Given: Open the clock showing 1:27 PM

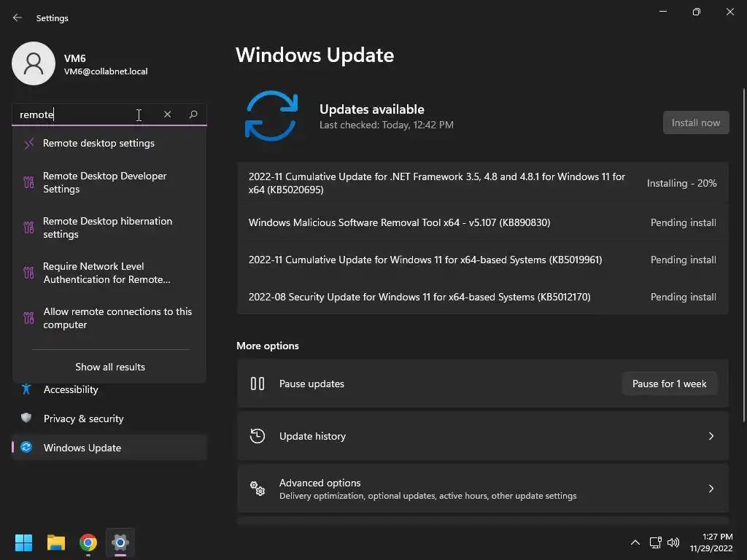Looking at the screenshot, I should click(711, 542).
